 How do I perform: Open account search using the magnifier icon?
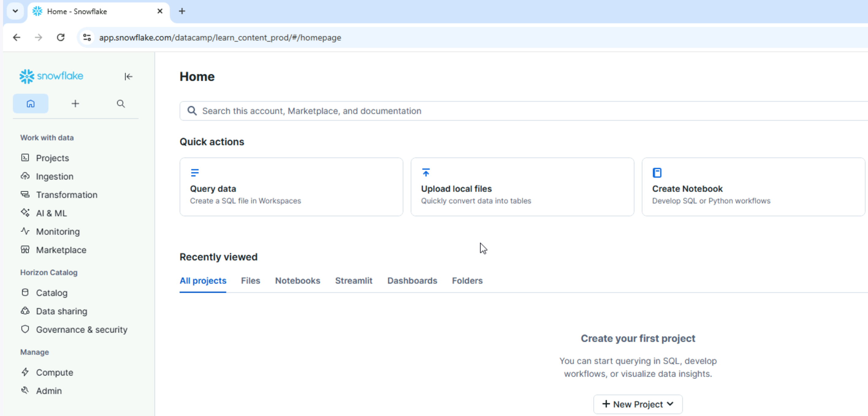[x=121, y=104]
